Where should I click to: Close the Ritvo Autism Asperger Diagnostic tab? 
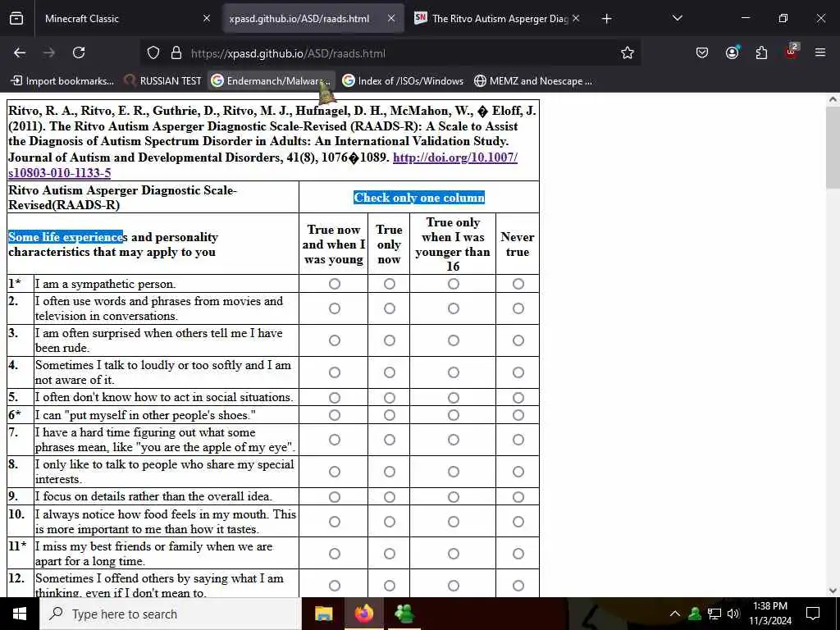(576, 19)
